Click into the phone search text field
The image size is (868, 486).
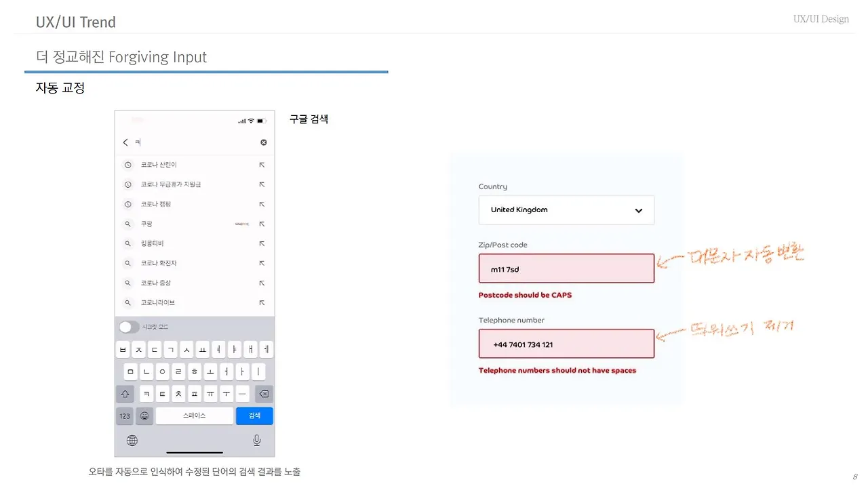[195, 142]
